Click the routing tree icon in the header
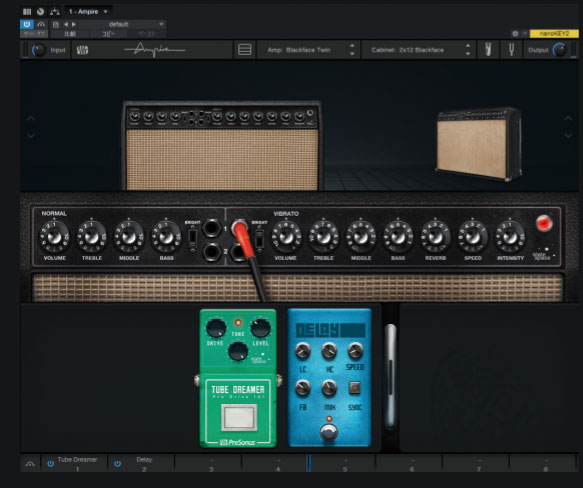The height and width of the screenshot is (488, 583). 55,12
